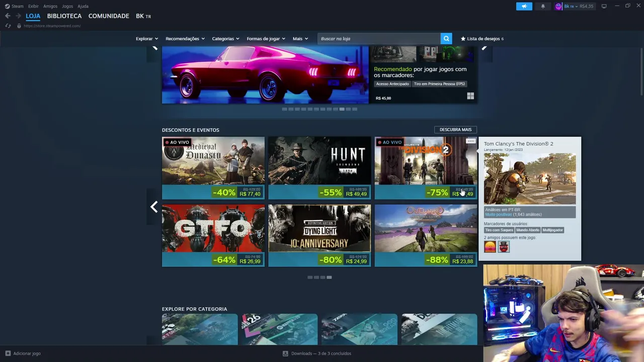Open the Outward discount card
Screen dimensions: 644x362
(x=426, y=235)
